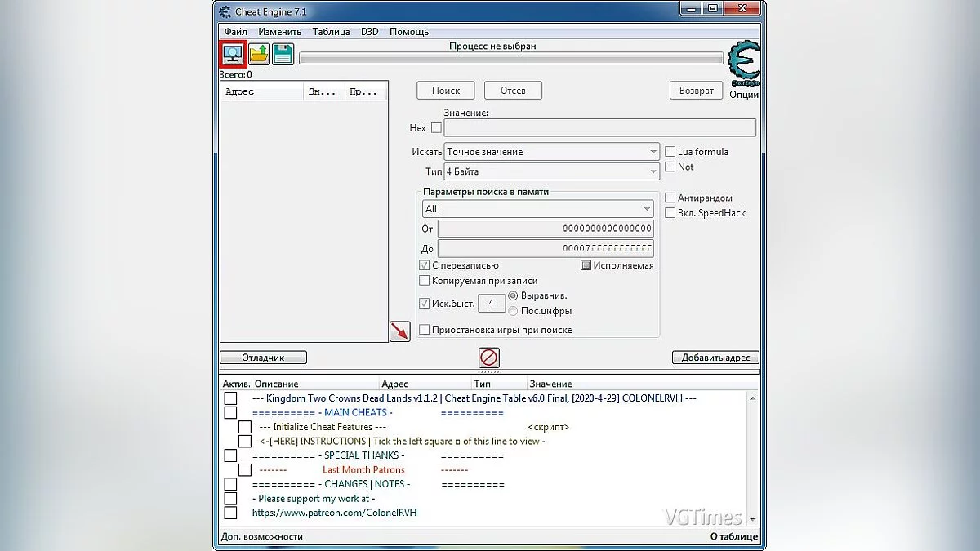Enable Копируемая при записи checkbox

(x=424, y=281)
